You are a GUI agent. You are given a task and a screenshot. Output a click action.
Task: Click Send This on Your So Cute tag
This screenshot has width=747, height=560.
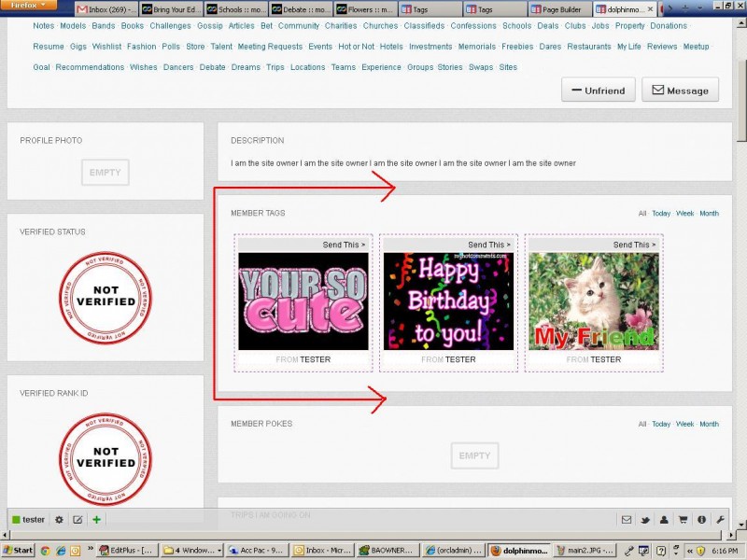click(344, 245)
